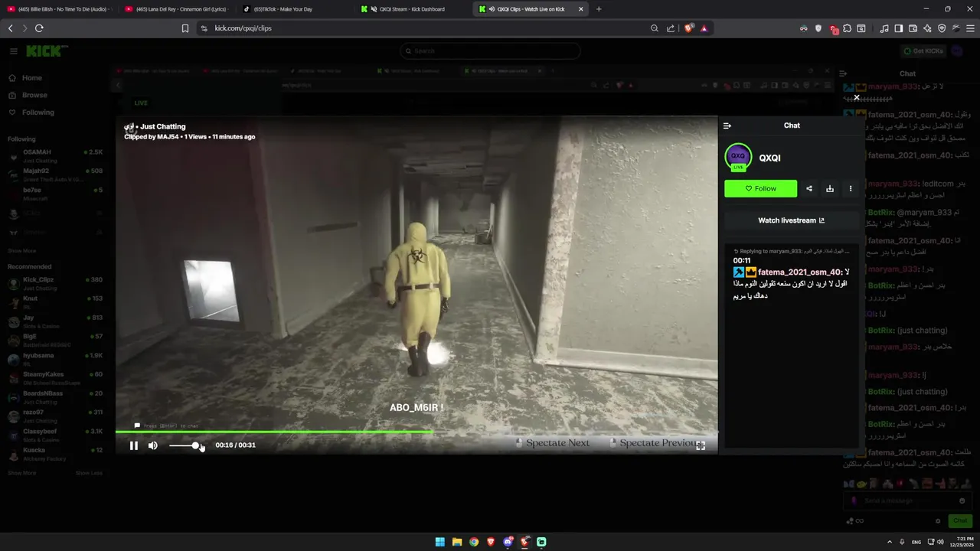Click the Get KICKs button

tap(923, 51)
